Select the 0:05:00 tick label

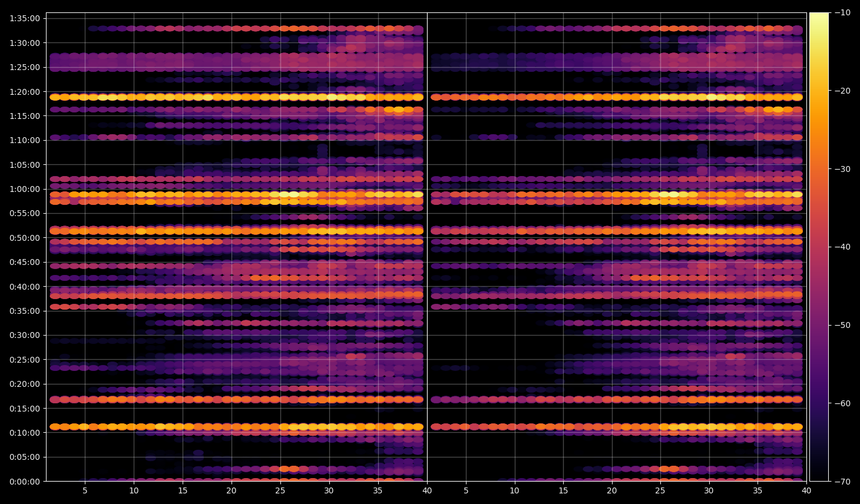click(25, 457)
